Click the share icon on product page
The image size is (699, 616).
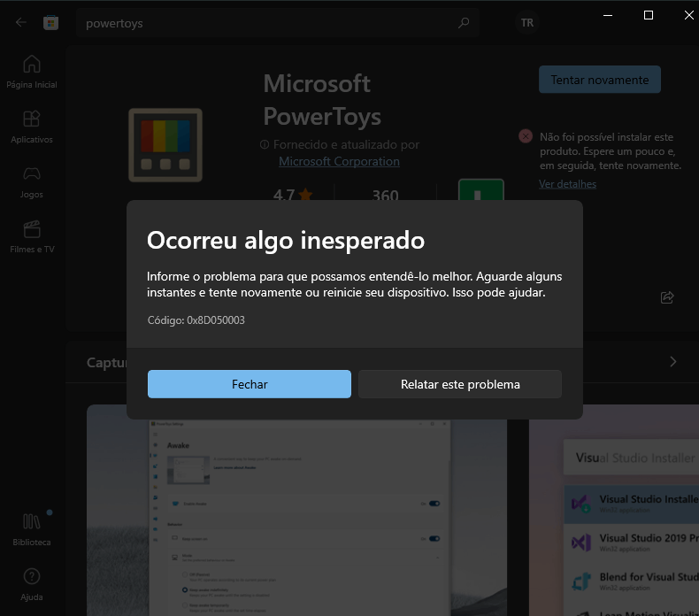667,297
